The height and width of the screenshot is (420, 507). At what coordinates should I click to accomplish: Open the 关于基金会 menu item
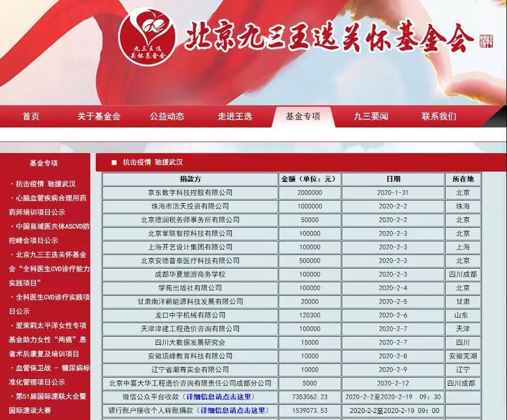click(99, 117)
